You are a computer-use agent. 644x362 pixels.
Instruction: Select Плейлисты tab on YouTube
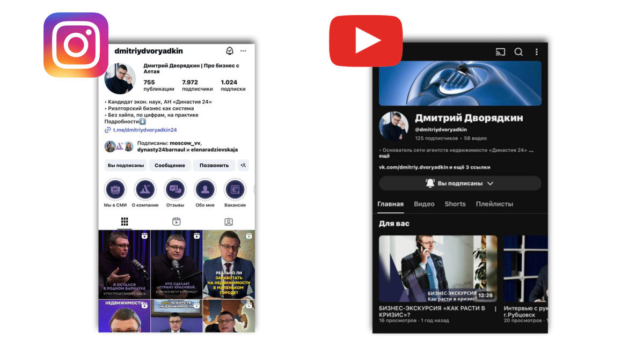(x=494, y=204)
